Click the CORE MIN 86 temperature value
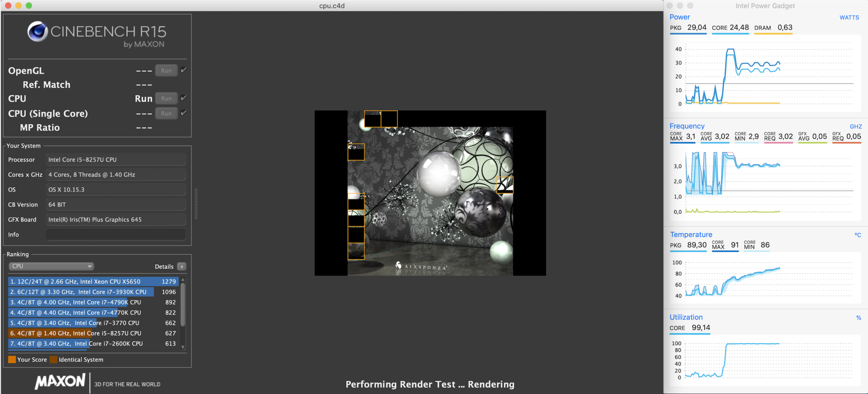 pyautogui.click(x=756, y=245)
